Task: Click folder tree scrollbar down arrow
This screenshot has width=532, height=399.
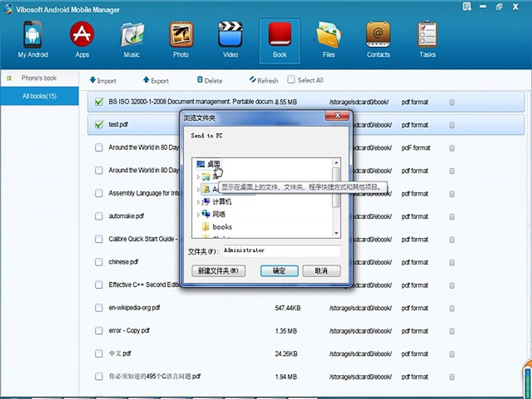Action: (336, 233)
